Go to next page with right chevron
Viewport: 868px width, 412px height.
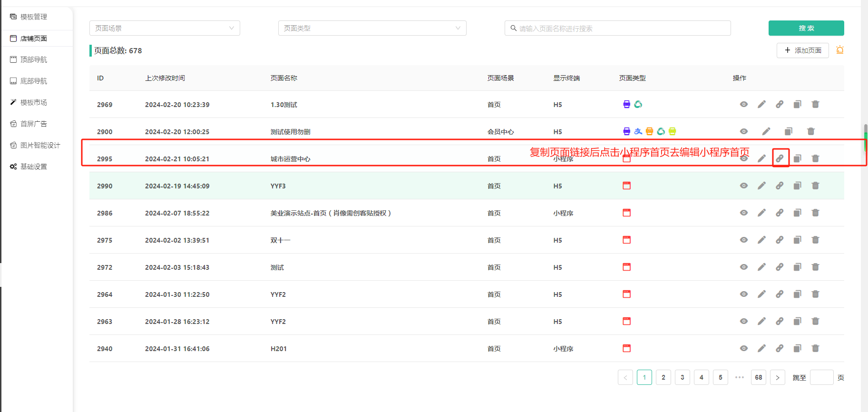(777, 377)
